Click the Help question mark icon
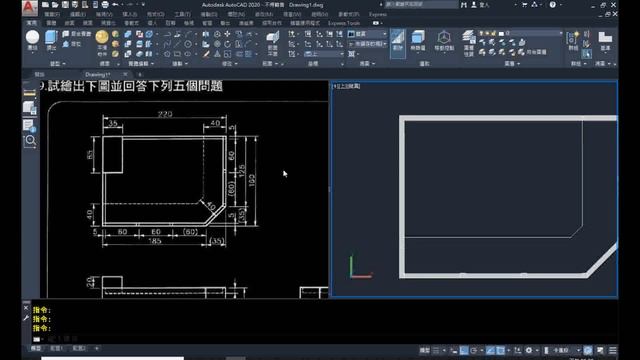This screenshot has width=640, height=360. coord(553,5)
